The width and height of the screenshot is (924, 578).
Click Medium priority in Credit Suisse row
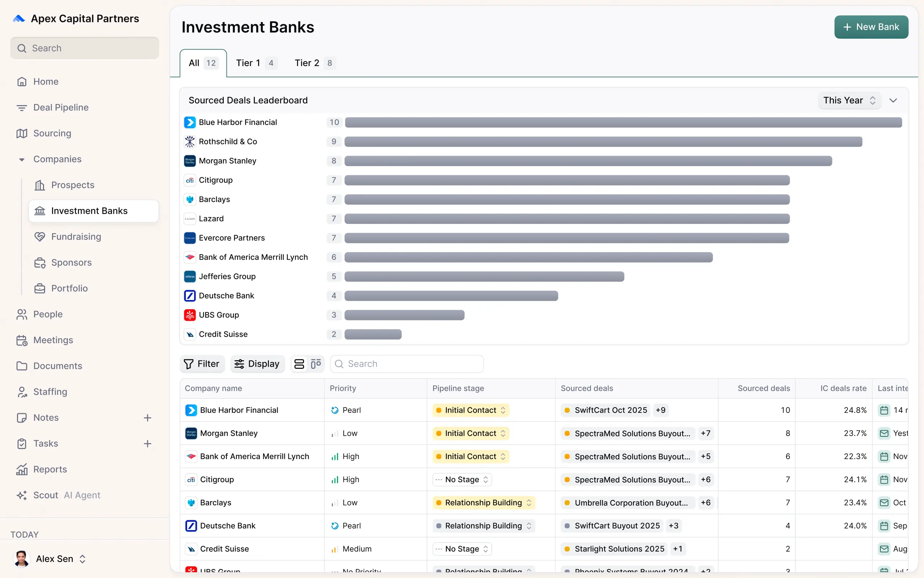[350, 549]
